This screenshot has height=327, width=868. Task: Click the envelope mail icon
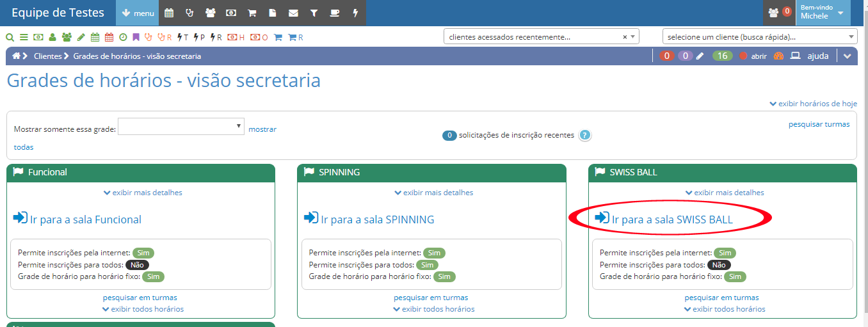click(x=293, y=13)
